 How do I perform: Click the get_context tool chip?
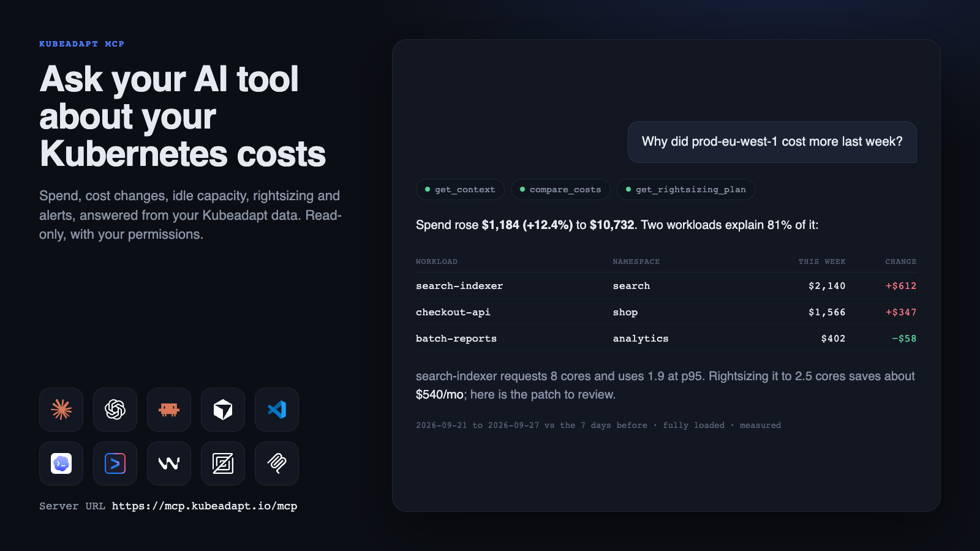click(x=460, y=190)
